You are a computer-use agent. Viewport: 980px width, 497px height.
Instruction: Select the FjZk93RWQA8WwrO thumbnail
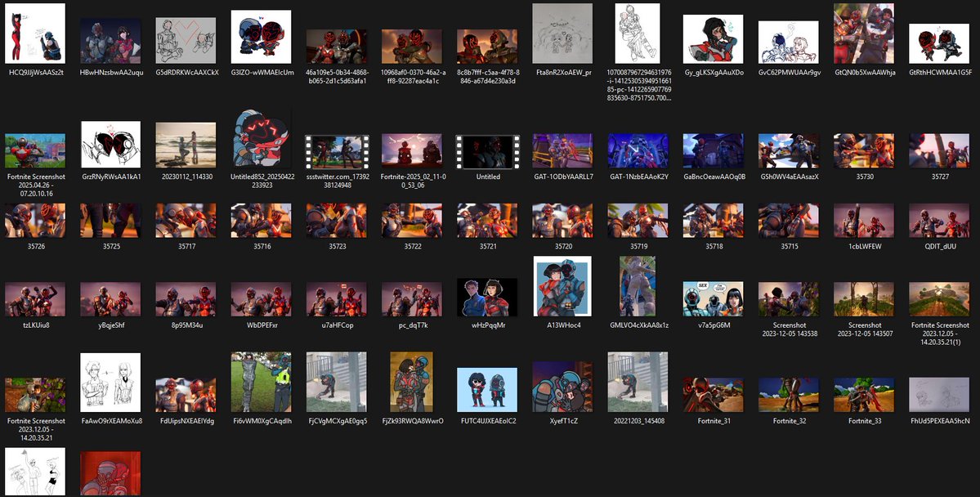coord(411,382)
